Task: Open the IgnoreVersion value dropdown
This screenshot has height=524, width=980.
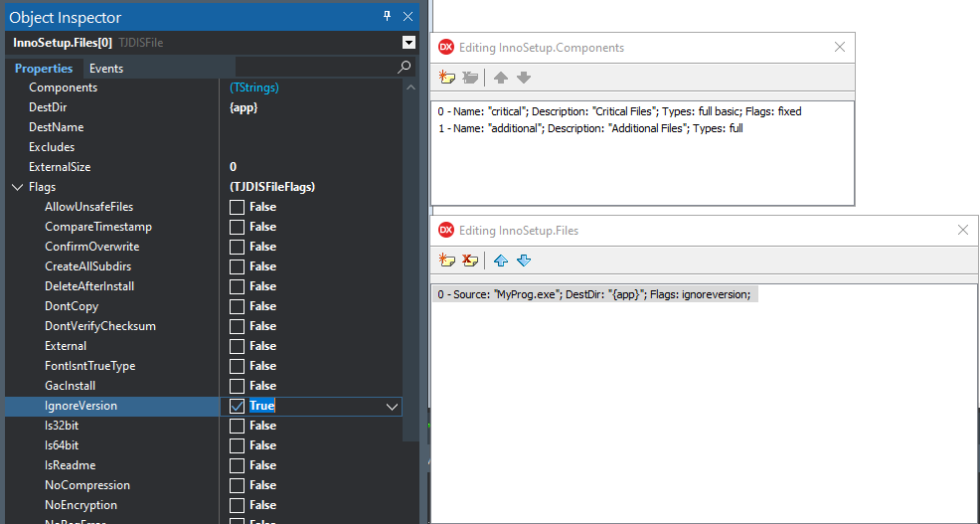Action: 392,406
